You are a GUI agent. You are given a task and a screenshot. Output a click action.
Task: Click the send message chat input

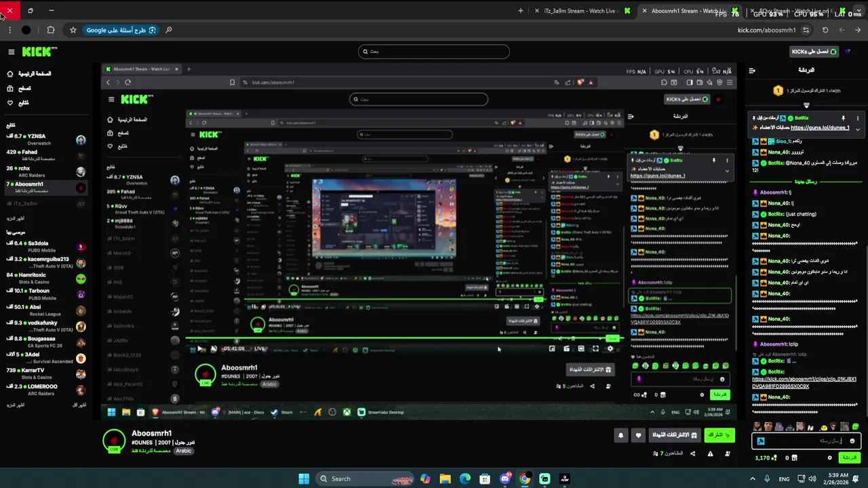click(807, 441)
